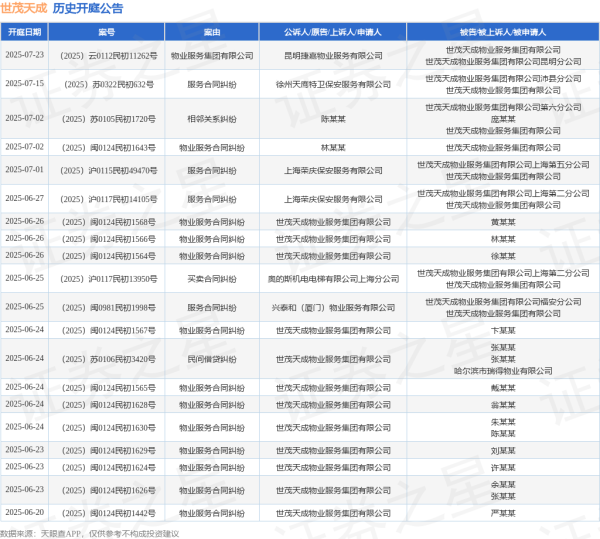Select case number 沪0117民初14105号

(109, 199)
